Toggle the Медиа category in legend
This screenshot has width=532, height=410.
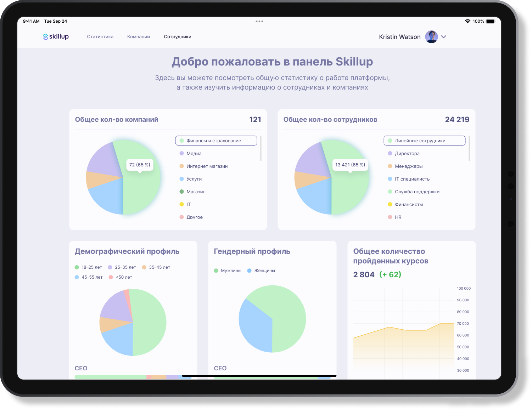(194, 153)
